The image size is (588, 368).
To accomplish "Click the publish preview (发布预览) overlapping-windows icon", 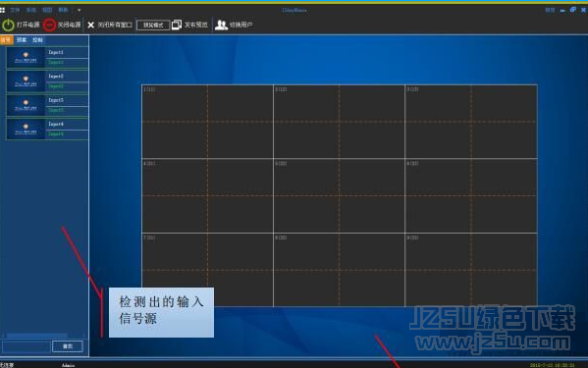I will click(x=177, y=25).
